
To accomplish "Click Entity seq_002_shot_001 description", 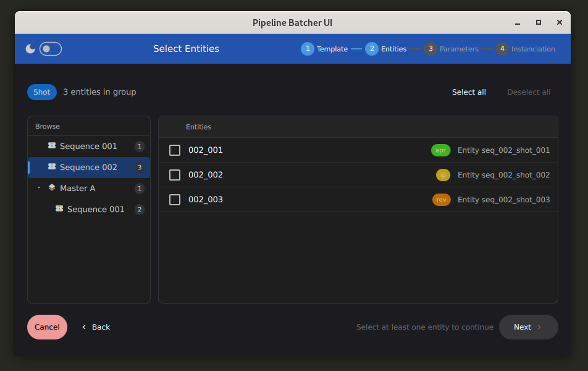I will (503, 150).
